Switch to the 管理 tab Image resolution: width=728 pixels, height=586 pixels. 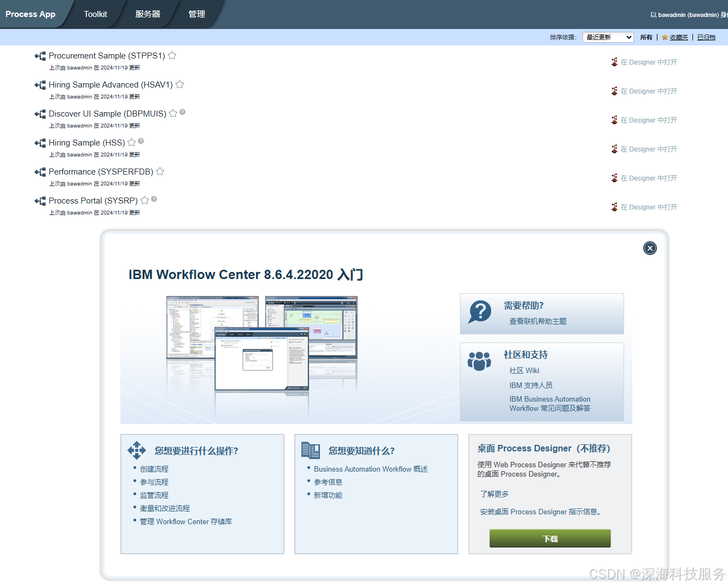197,14
